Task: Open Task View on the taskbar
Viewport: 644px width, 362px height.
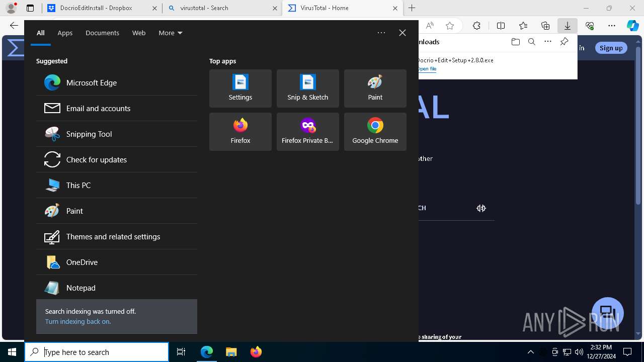Action: (181, 352)
